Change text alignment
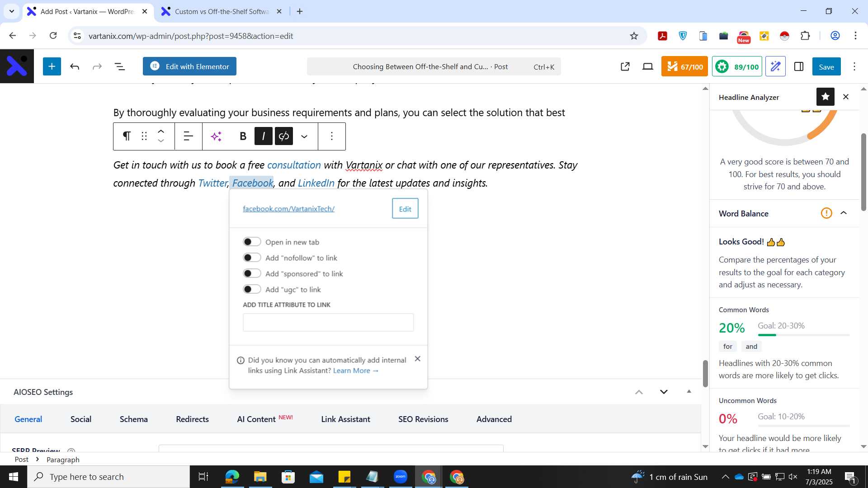Image resolution: width=868 pixels, height=488 pixels. 188,136
